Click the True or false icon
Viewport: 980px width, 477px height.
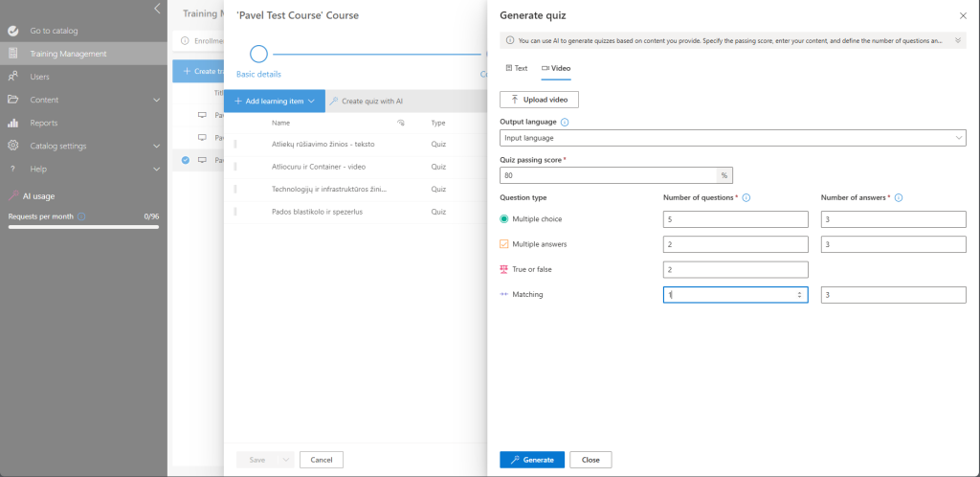pos(504,269)
